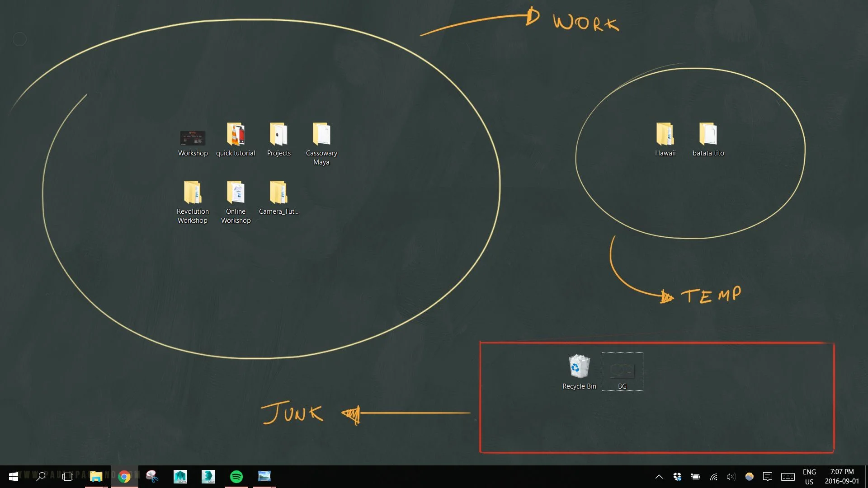Open Autodesk Maya from the taskbar
The width and height of the screenshot is (868, 488).
pos(180,476)
